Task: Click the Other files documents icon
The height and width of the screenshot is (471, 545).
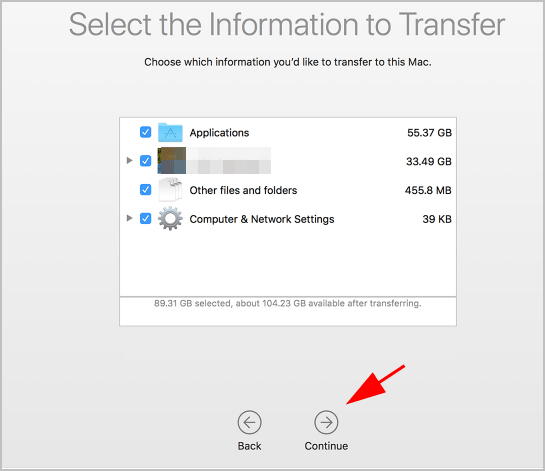Action: [x=170, y=190]
